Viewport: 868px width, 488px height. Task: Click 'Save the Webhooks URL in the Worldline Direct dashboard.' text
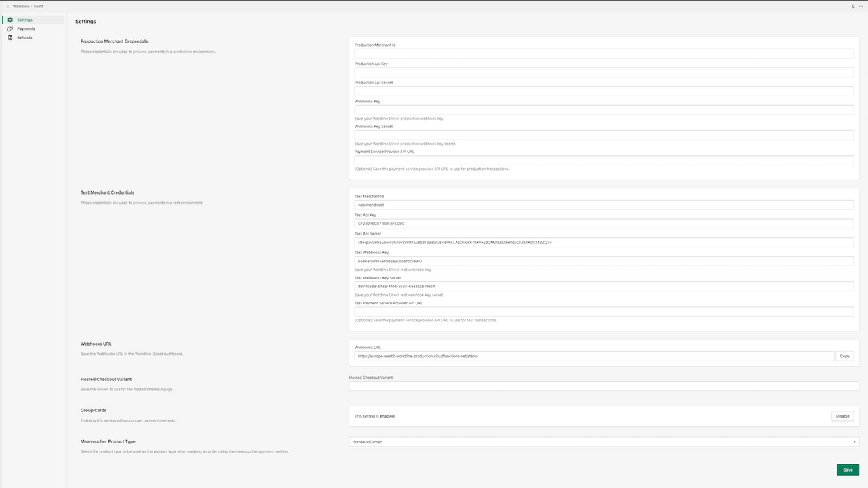click(x=132, y=354)
